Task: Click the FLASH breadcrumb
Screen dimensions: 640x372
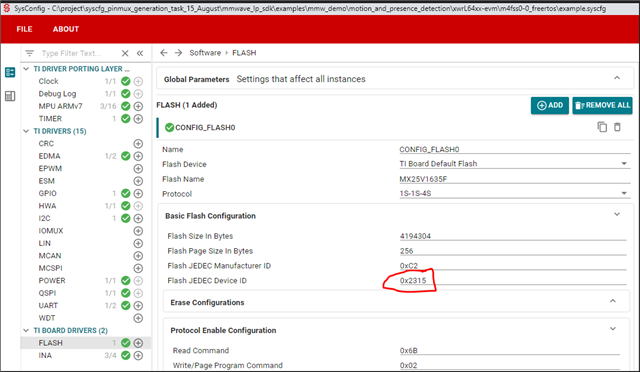Action: (244, 53)
